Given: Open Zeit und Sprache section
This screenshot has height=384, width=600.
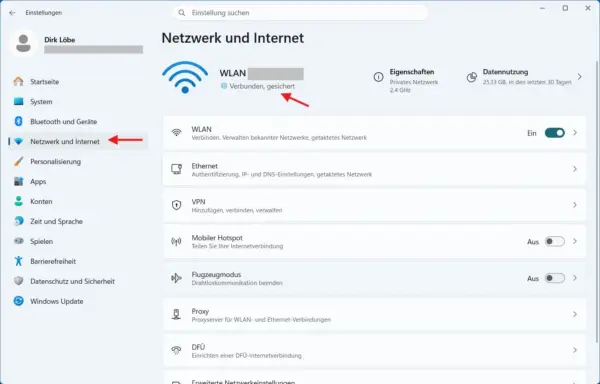Looking at the screenshot, I should (78, 221).
